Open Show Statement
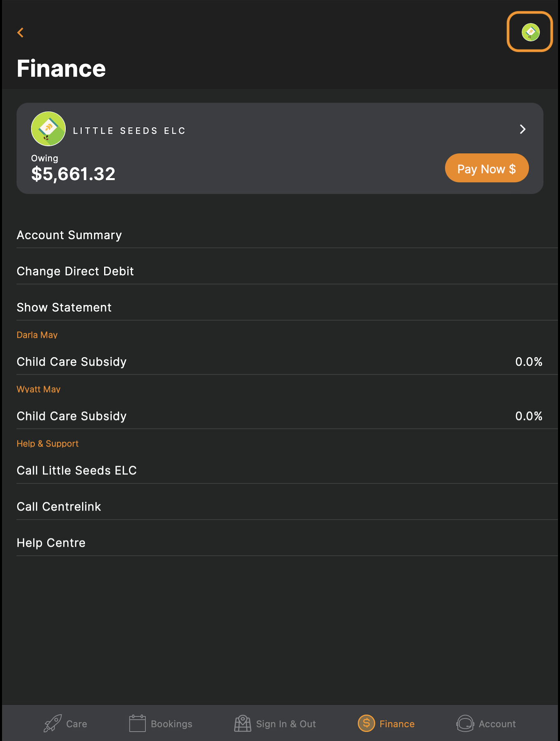This screenshot has width=560, height=741. (x=64, y=307)
